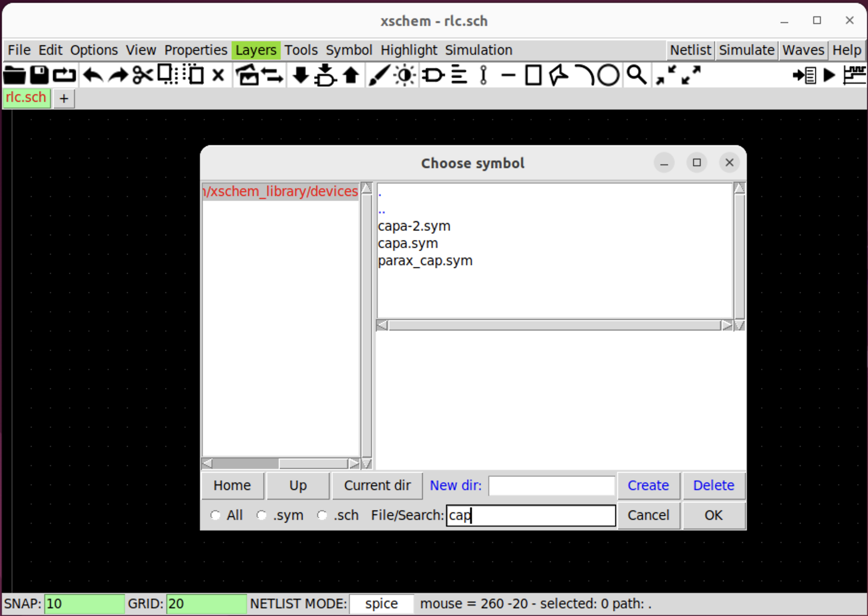
Task: Click the file list scroll-down arrow
Action: [x=739, y=325]
